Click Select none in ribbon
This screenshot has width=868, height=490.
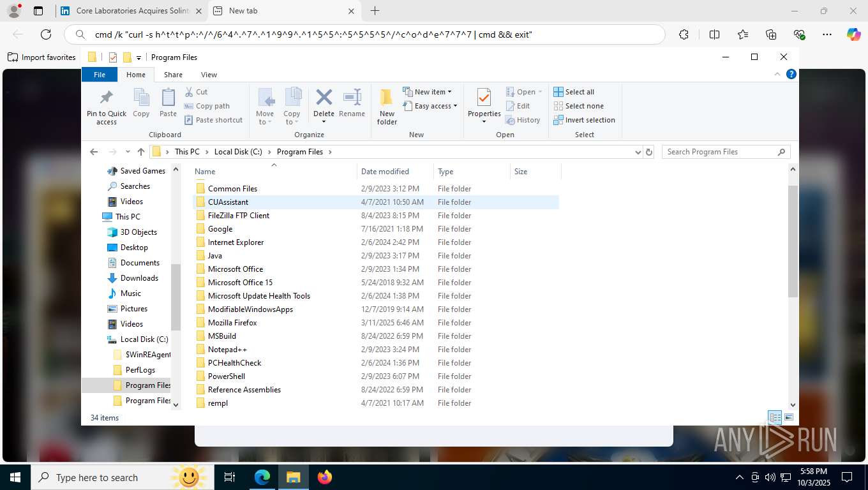(578, 106)
